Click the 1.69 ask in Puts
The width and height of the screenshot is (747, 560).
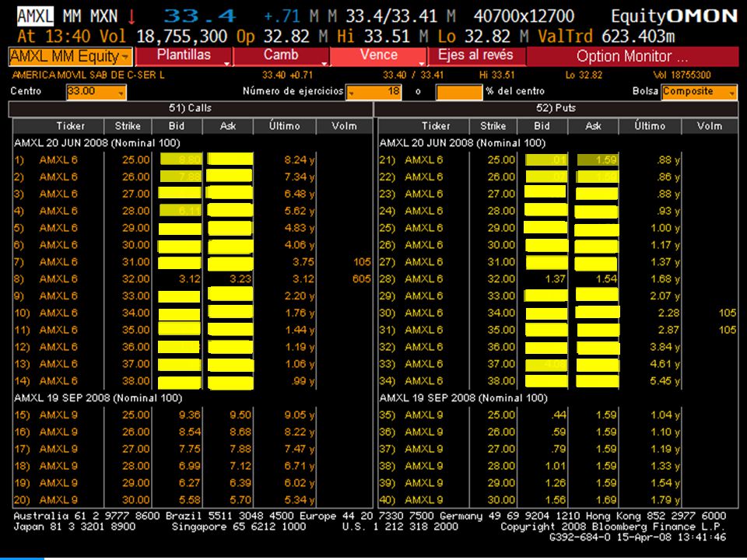606,500
